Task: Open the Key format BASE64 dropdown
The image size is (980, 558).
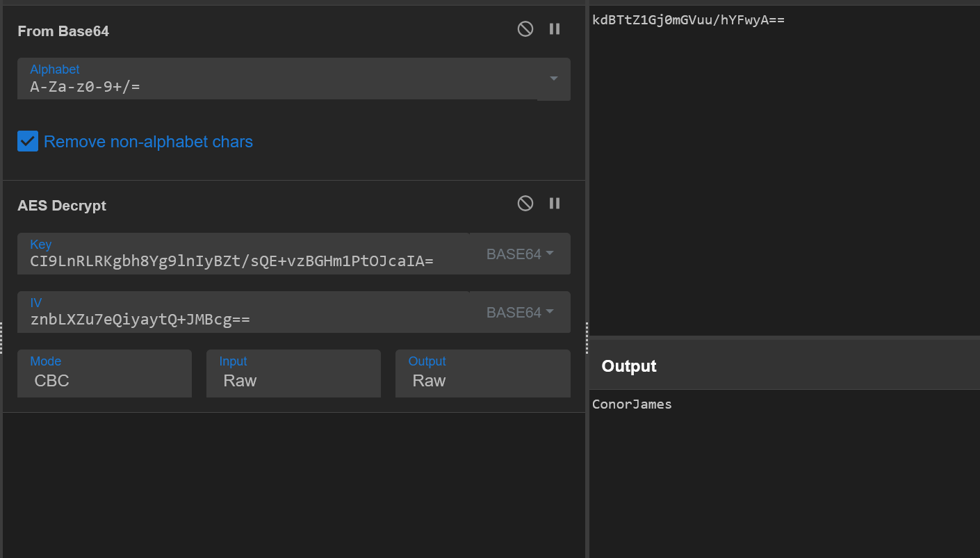Action: click(x=520, y=254)
